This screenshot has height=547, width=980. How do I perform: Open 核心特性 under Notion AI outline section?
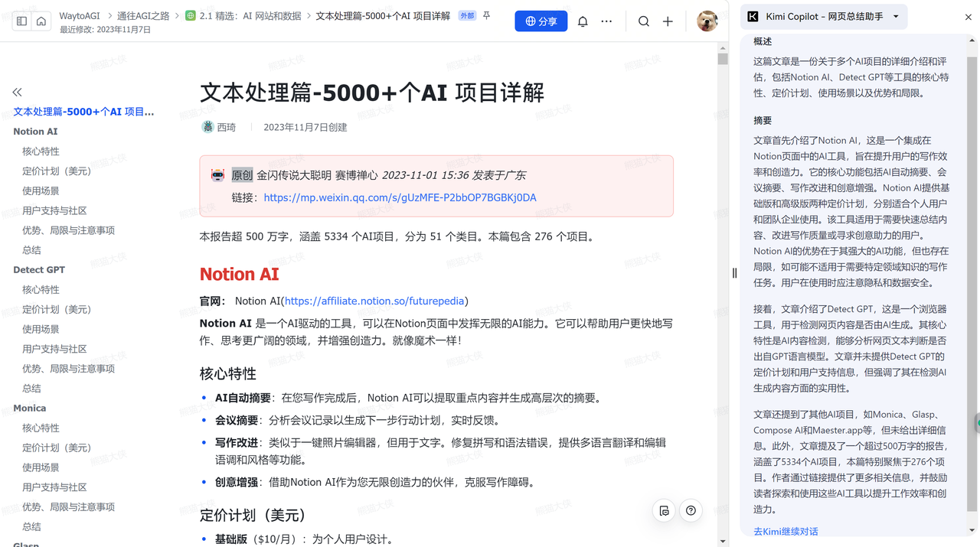(41, 151)
